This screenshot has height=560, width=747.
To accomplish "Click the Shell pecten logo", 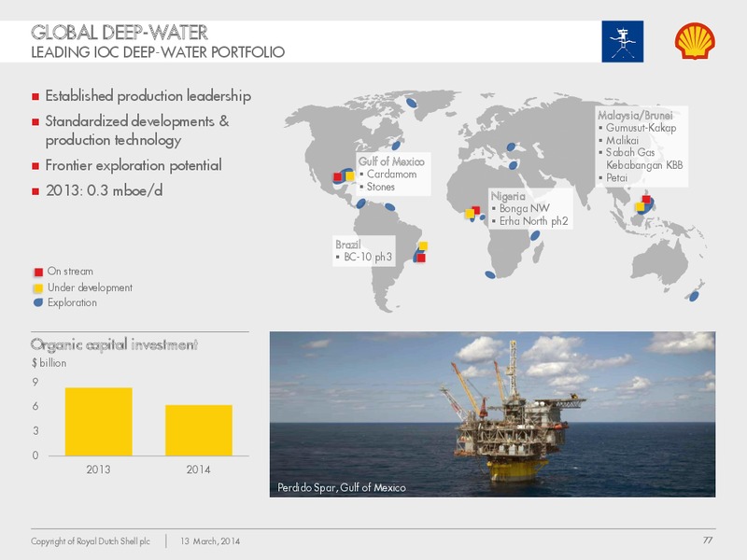I will pos(695,41).
